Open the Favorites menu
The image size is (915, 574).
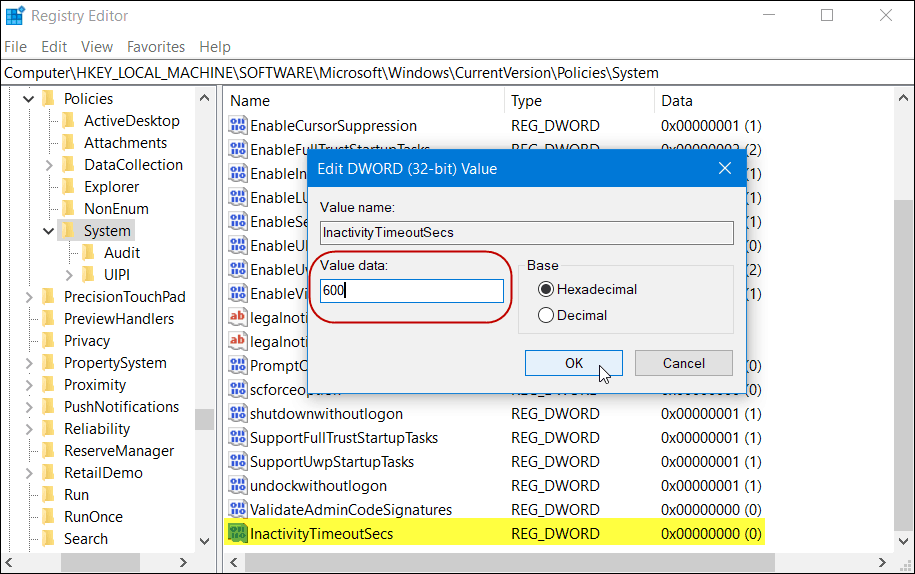pos(156,47)
